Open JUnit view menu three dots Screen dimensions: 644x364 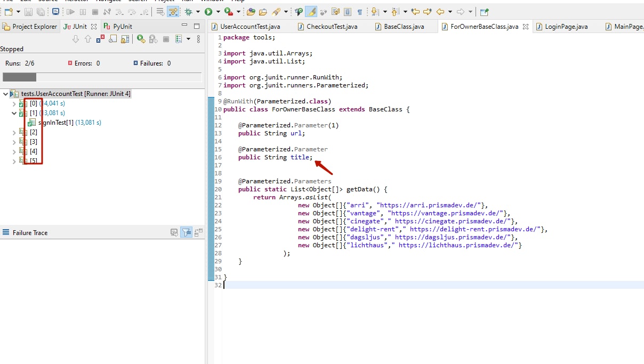click(198, 39)
